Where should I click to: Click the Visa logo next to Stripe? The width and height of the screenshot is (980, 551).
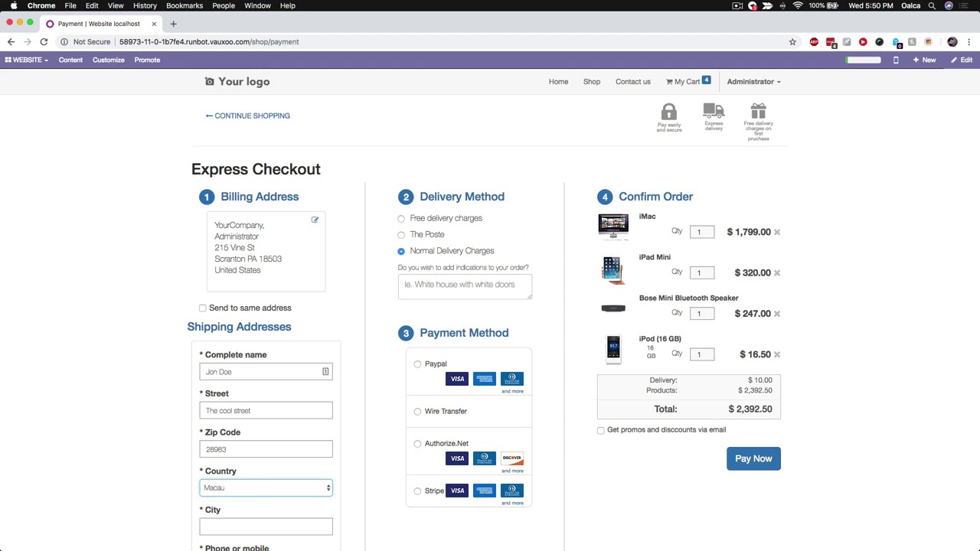(x=457, y=491)
